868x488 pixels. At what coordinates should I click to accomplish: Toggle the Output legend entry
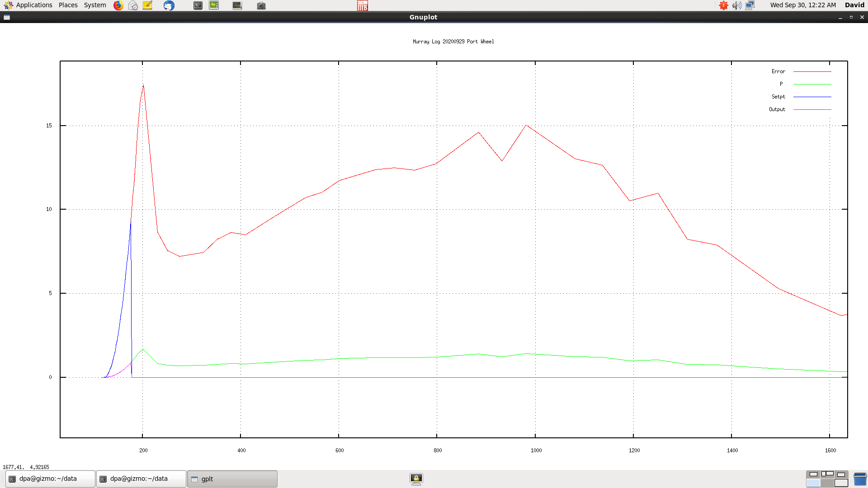coord(777,109)
